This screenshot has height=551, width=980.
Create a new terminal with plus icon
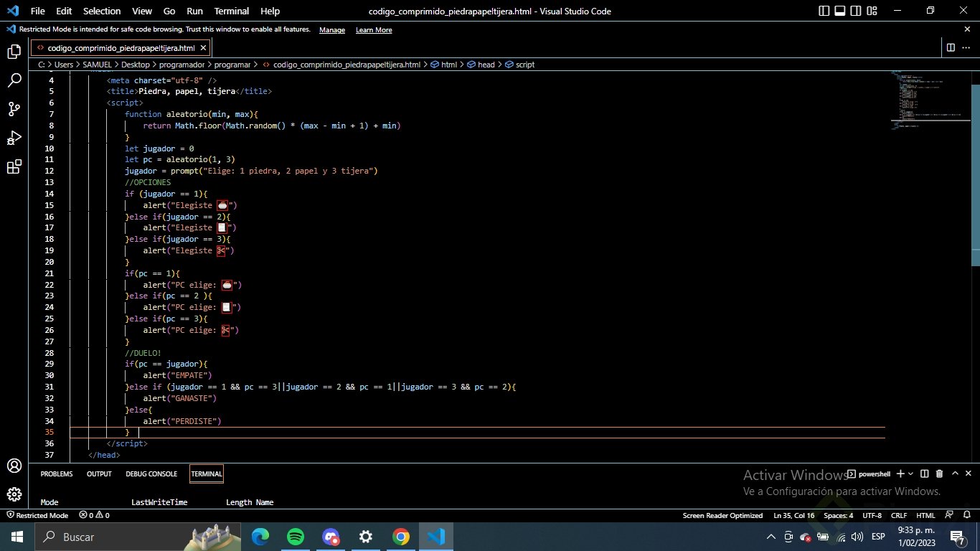(900, 474)
